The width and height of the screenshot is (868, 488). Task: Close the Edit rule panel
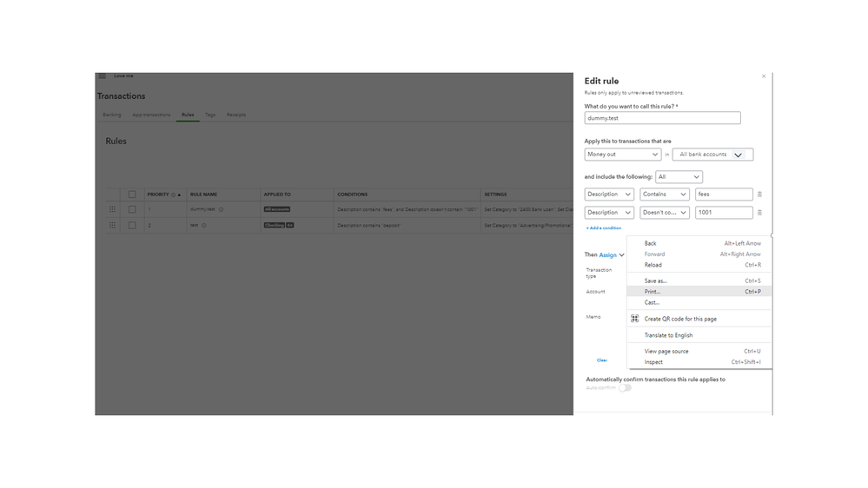pos(764,76)
